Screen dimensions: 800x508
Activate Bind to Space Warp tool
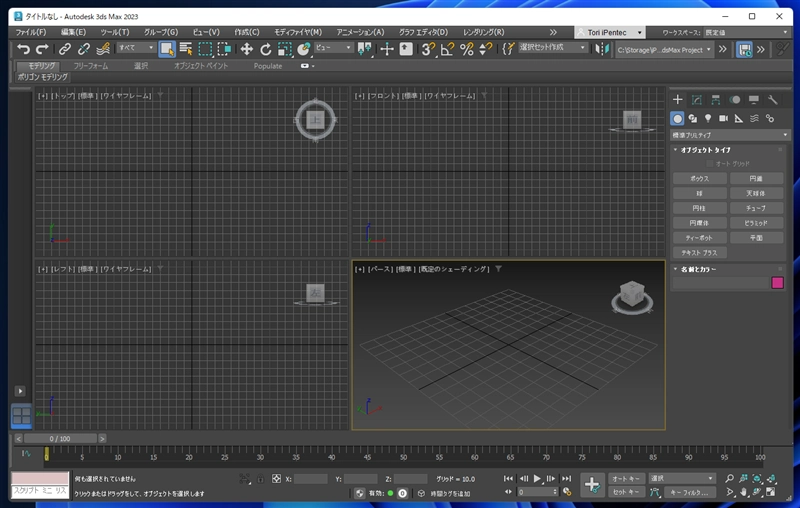[x=103, y=49]
